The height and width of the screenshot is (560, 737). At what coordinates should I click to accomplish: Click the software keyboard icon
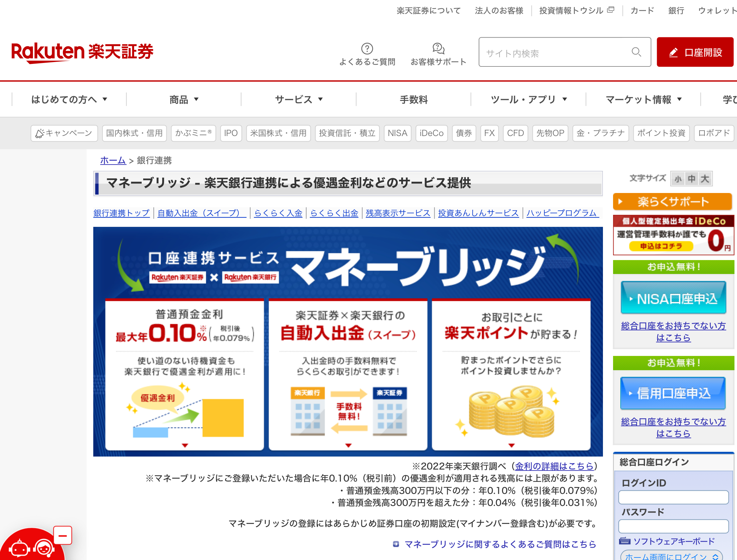(x=624, y=541)
